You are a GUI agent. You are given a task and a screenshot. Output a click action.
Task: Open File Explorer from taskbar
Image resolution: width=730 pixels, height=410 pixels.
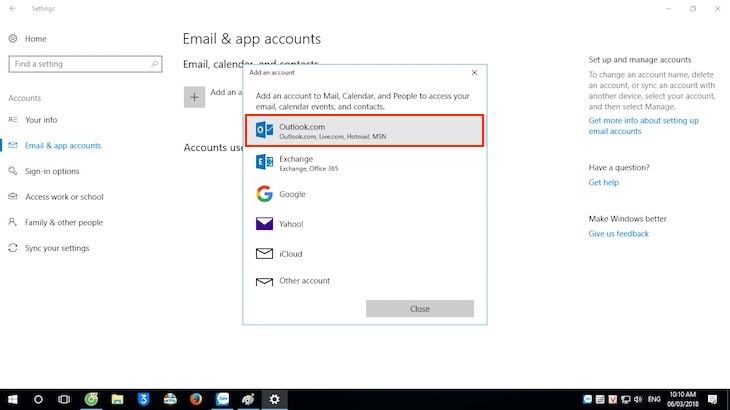pos(117,399)
